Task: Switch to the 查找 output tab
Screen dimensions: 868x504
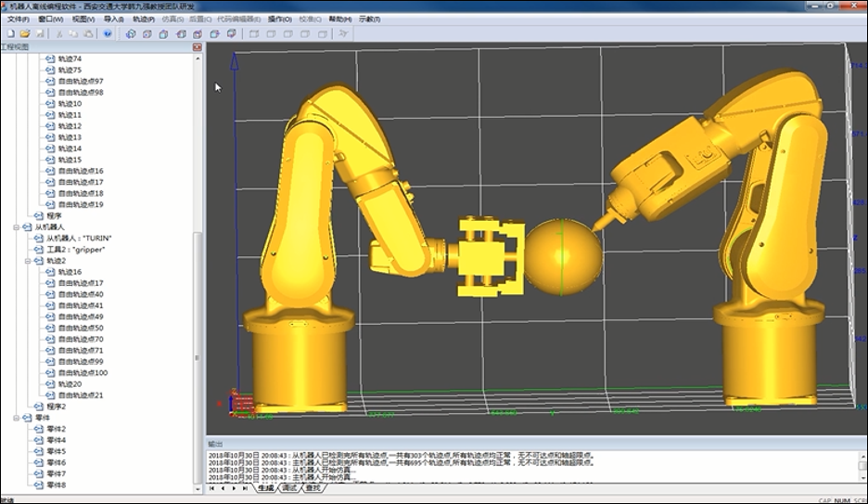Action: point(313,487)
